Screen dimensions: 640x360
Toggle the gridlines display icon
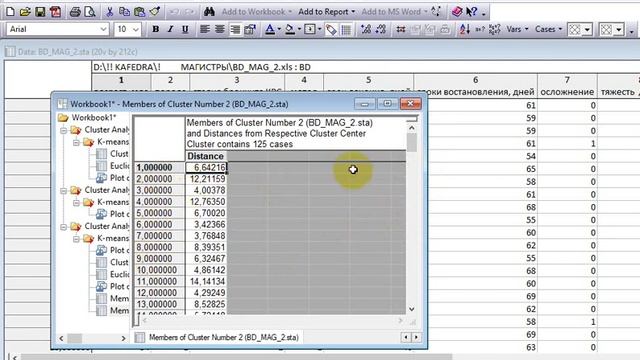tap(346, 29)
